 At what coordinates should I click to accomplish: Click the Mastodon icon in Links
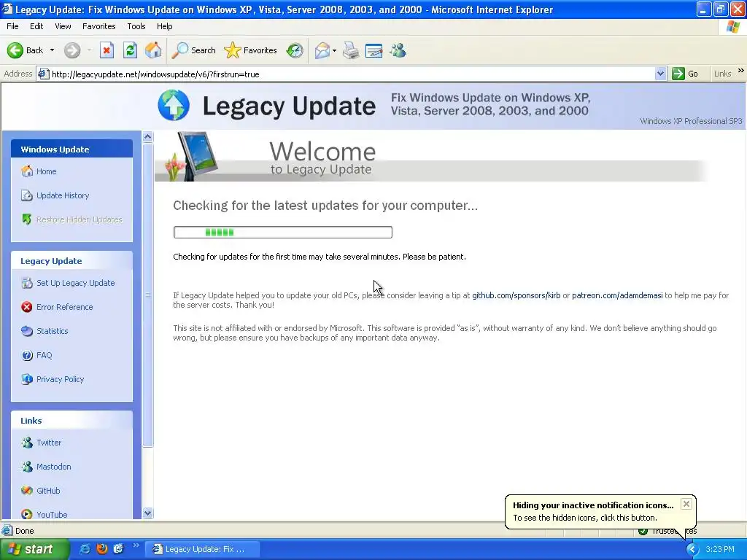pyautogui.click(x=27, y=467)
